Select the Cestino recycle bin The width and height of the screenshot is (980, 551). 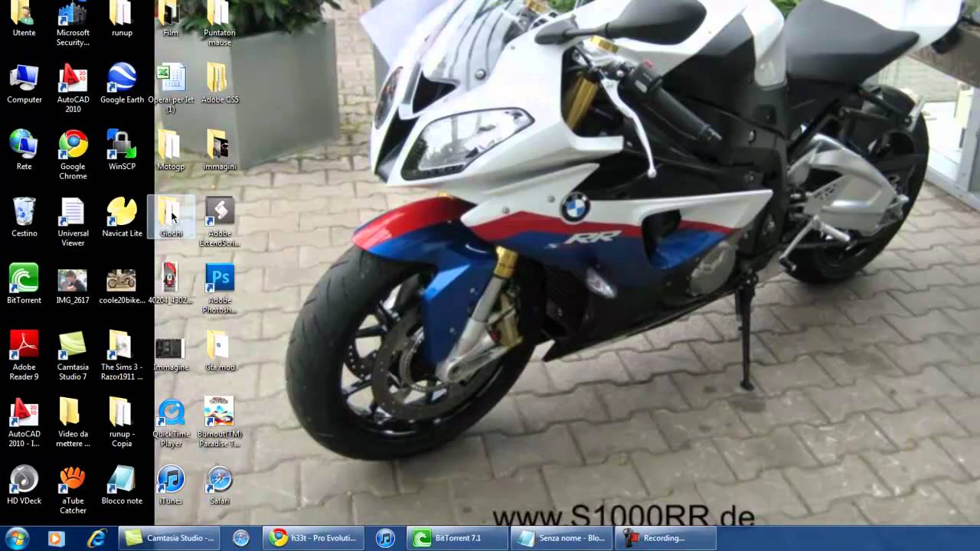click(x=24, y=213)
